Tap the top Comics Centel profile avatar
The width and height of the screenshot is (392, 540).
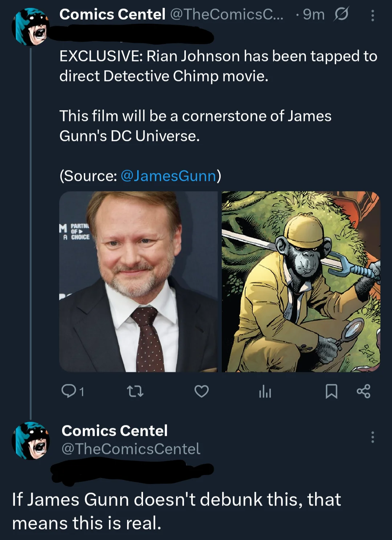click(x=30, y=27)
